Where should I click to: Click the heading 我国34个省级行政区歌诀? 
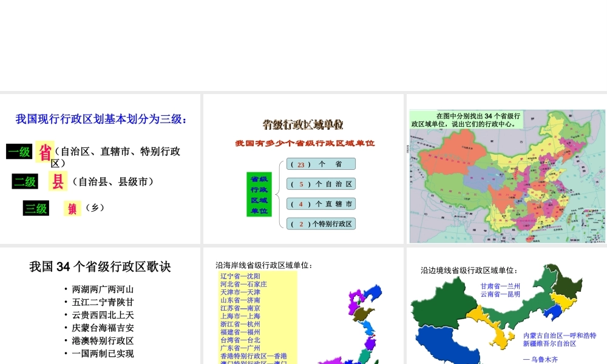tap(100, 266)
